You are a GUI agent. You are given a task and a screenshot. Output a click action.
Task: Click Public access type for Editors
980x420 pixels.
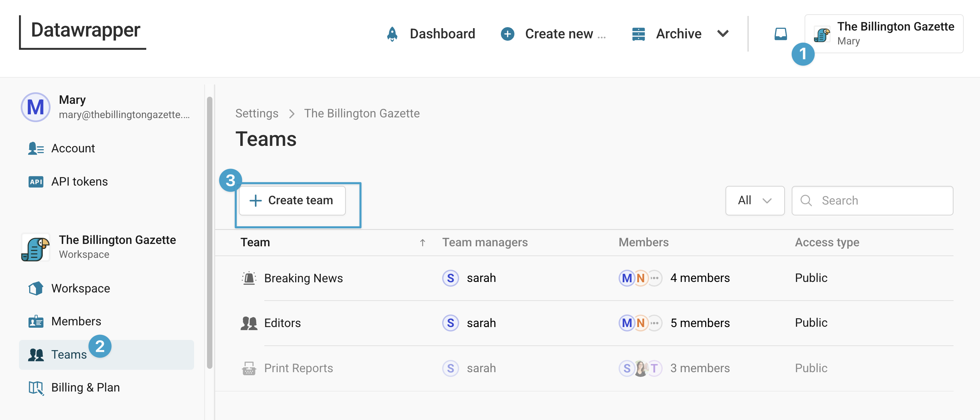[811, 323]
